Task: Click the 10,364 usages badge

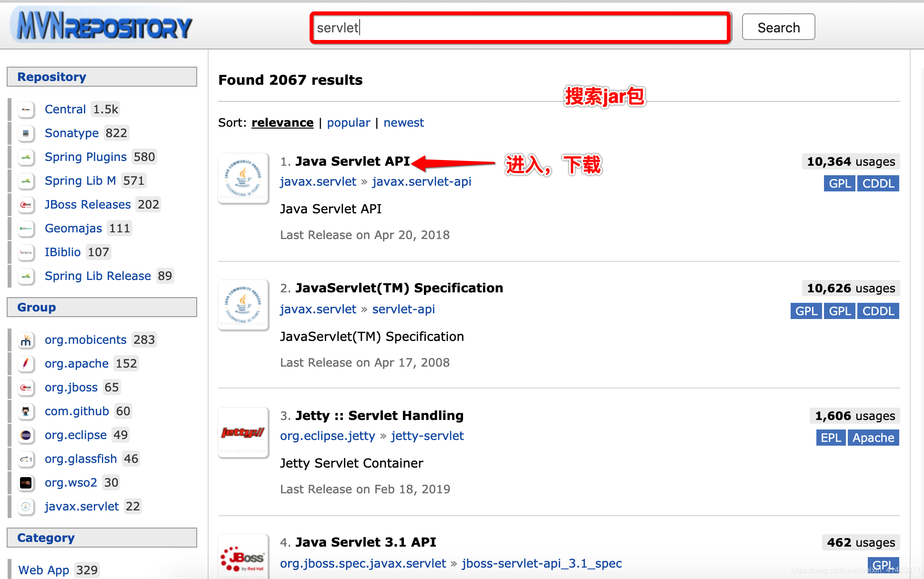Action: 851,162
